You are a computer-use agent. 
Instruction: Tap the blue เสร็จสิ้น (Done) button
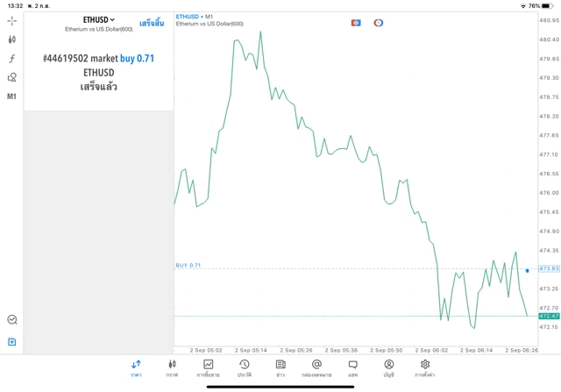(152, 23)
